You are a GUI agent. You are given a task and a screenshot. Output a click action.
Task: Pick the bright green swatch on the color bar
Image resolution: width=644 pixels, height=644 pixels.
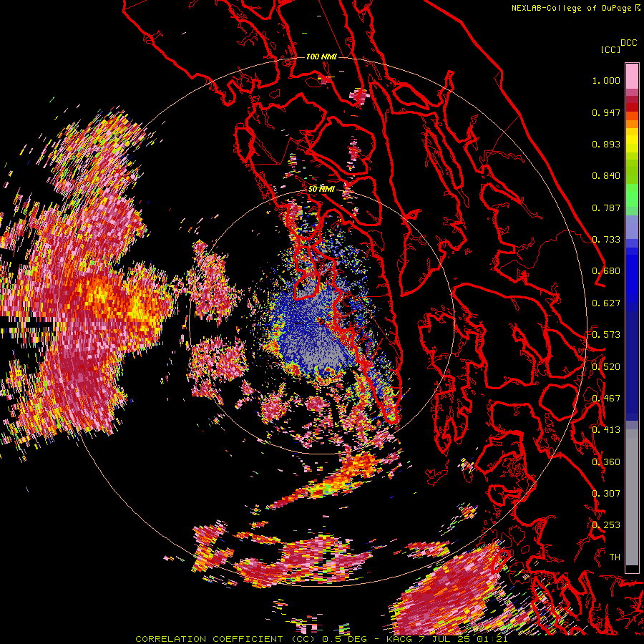[x=632, y=195]
